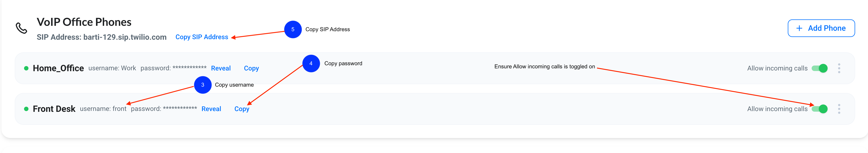Click the blue step 5 circle
Image resolution: width=868 pixels, height=153 pixels.
(293, 30)
